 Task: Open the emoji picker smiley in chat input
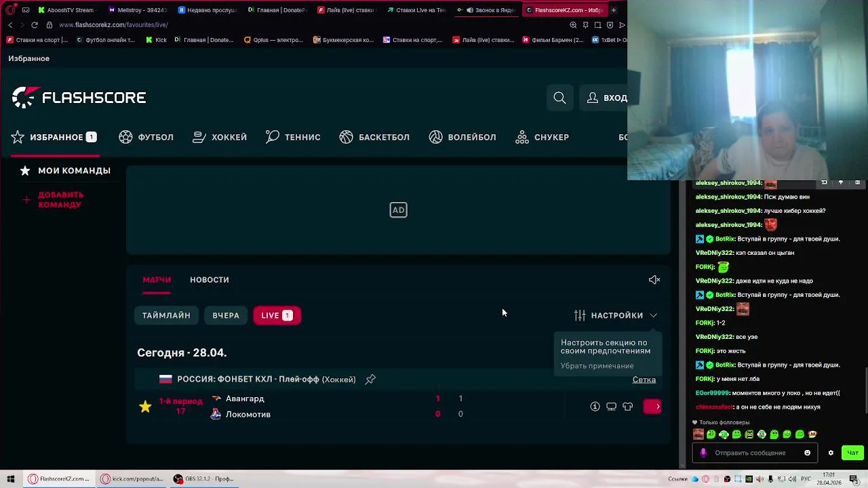point(807,453)
